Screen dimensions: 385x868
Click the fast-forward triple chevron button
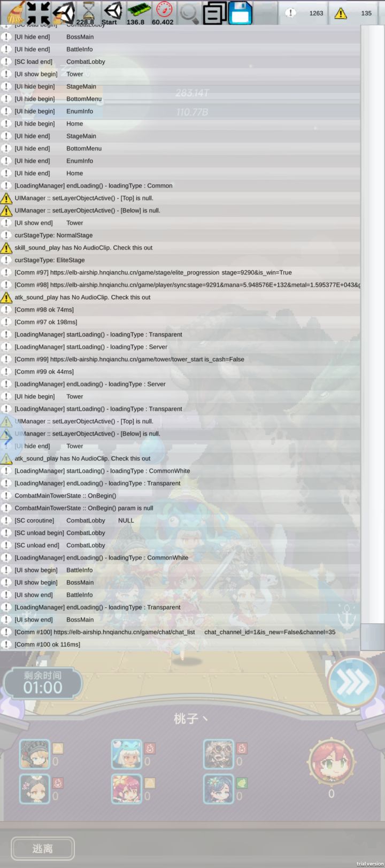click(x=352, y=682)
